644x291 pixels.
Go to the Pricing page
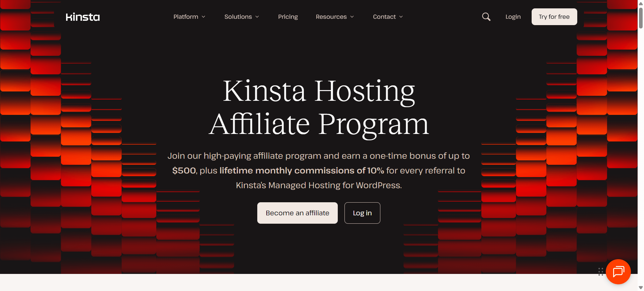(x=288, y=17)
